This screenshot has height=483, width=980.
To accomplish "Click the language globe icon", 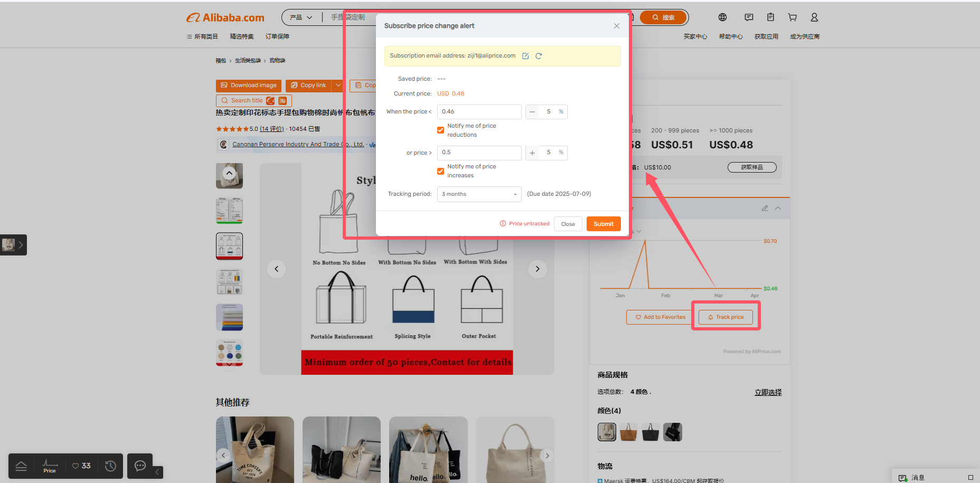I will (x=722, y=17).
